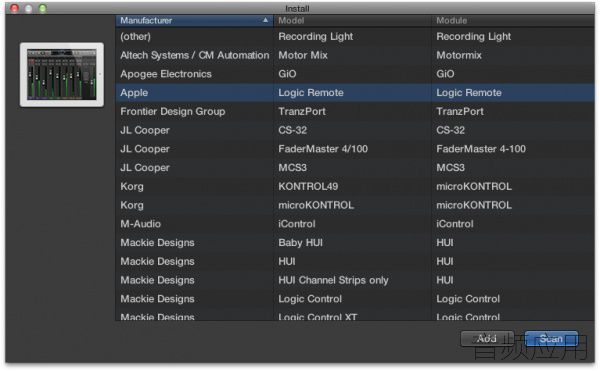Click the Scan button
This screenshot has height=371, width=600.
551,338
